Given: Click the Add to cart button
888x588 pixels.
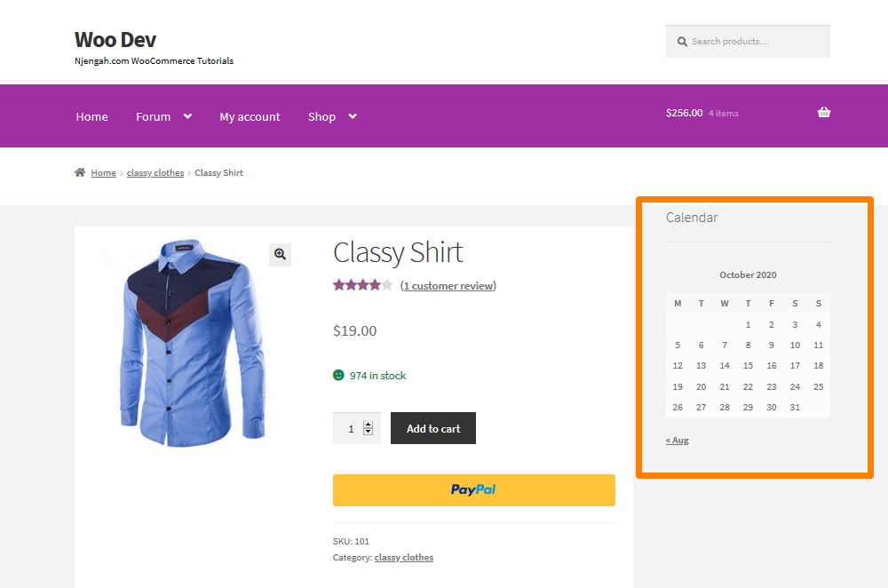Looking at the screenshot, I should click(x=432, y=428).
